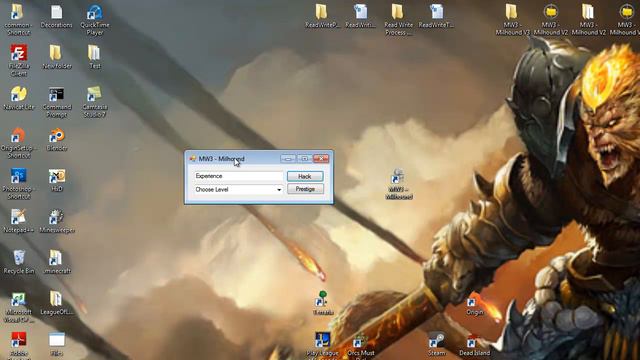Select the New folder icon
The width and height of the screenshot is (640, 360).
(56, 57)
